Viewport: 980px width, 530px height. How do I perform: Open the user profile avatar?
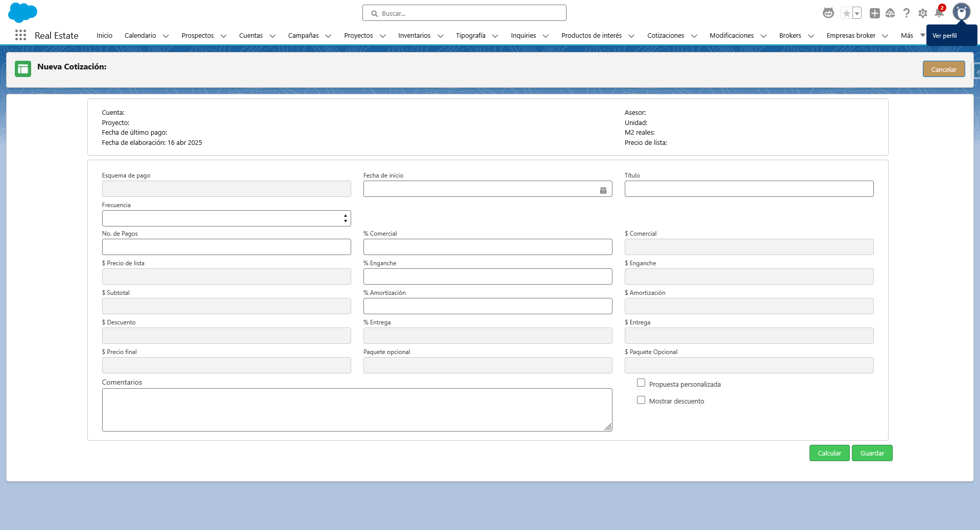962,12
